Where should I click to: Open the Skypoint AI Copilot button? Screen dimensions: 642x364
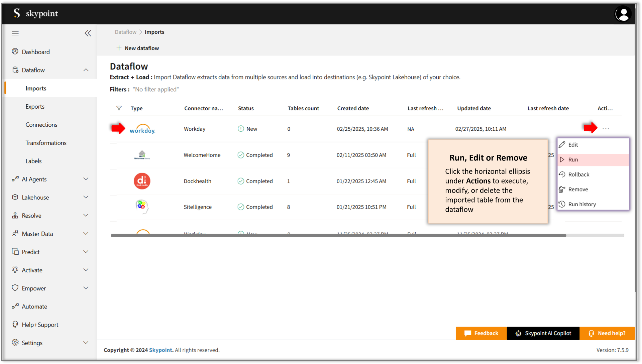[x=543, y=333]
